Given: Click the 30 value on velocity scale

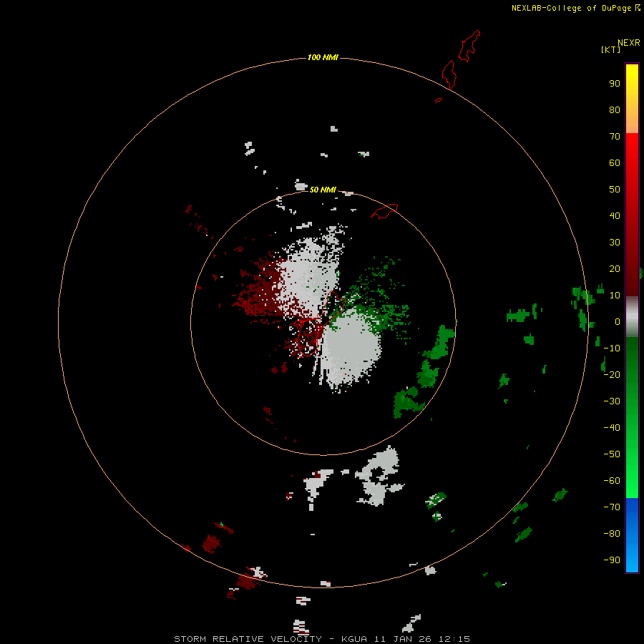Looking at the screenshot, I should [x=615, y=243].
